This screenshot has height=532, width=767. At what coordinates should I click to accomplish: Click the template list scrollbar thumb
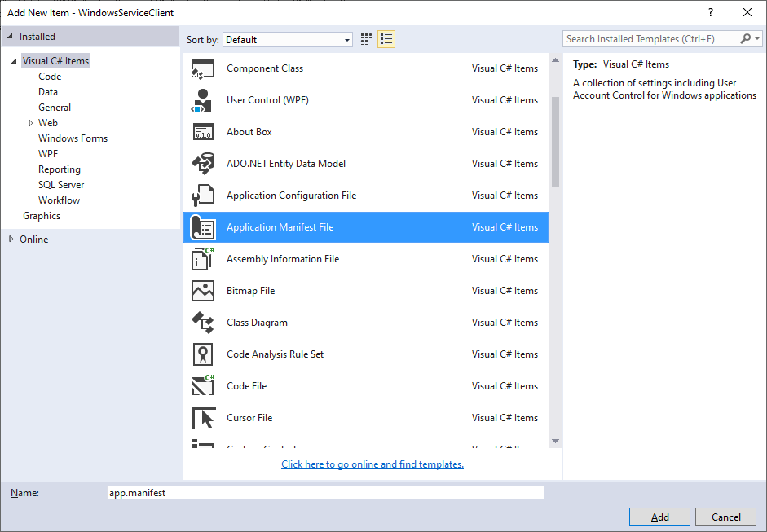pyautogui.click(x=555, y=142)
